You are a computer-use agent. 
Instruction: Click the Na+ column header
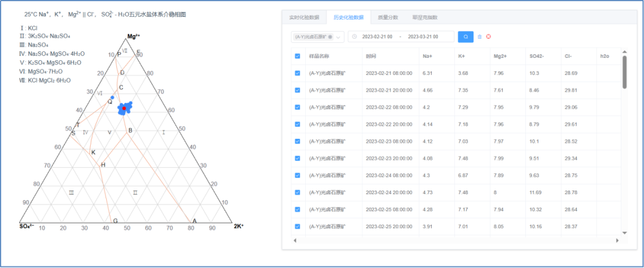pyautogui.click(x=427, y=56)
